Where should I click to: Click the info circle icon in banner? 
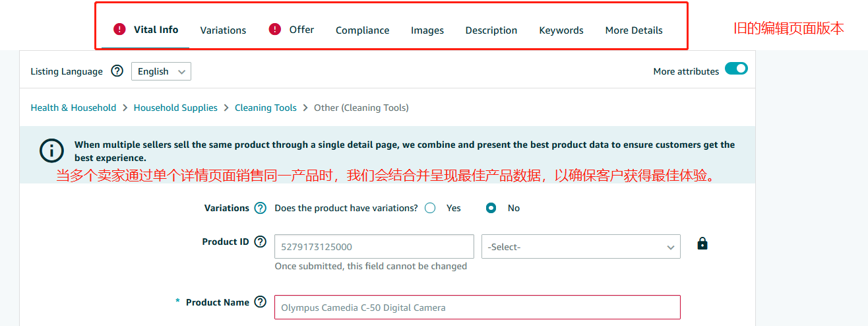[x=51, y=151]
